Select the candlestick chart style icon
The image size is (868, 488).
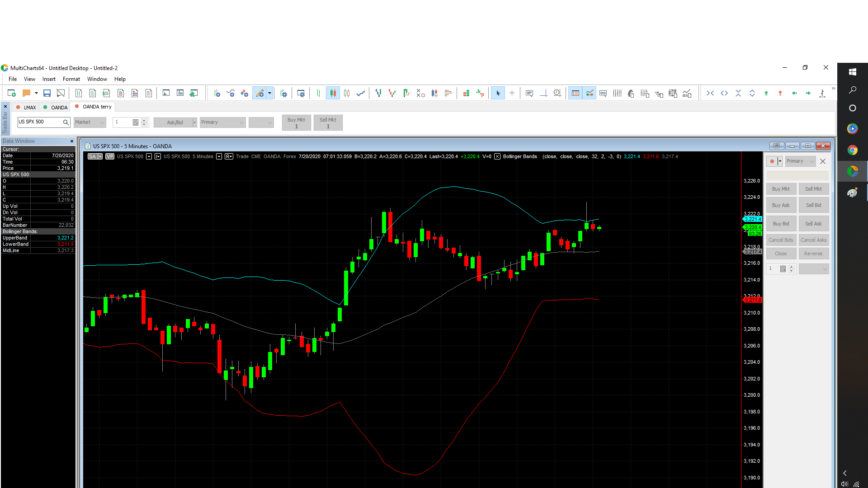(x=333, y=93)
